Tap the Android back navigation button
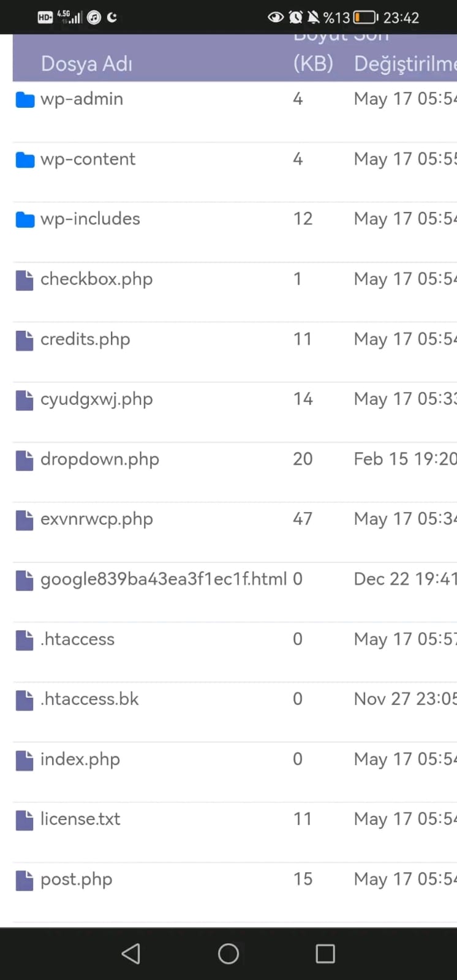 pyautogui.click(x=131, y=954)
